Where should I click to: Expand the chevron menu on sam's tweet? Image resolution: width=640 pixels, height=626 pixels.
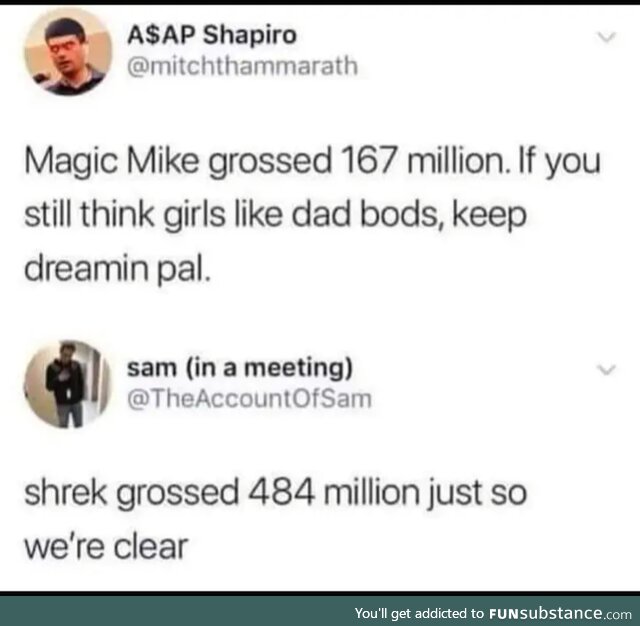pyautogui.click(x=606, y=370)
